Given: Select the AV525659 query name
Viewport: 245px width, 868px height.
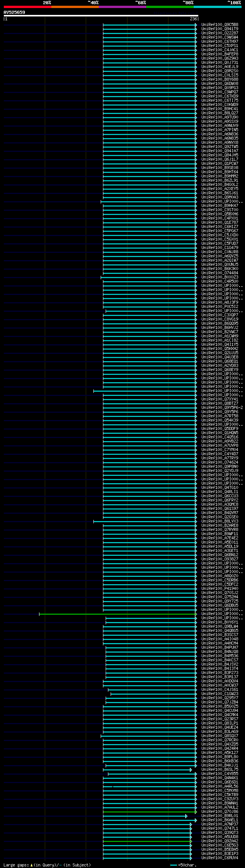Looking at the screenshot, I should (15, 12).
